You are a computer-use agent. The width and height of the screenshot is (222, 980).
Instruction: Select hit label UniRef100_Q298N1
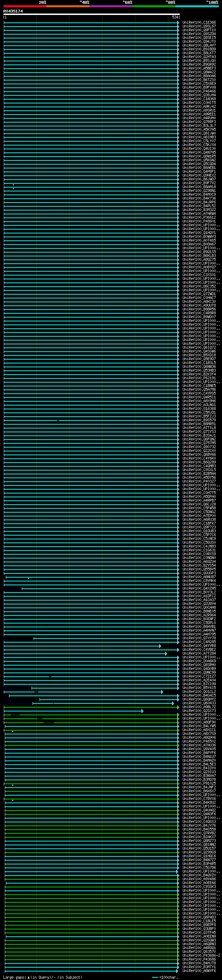tap(199, 191)
